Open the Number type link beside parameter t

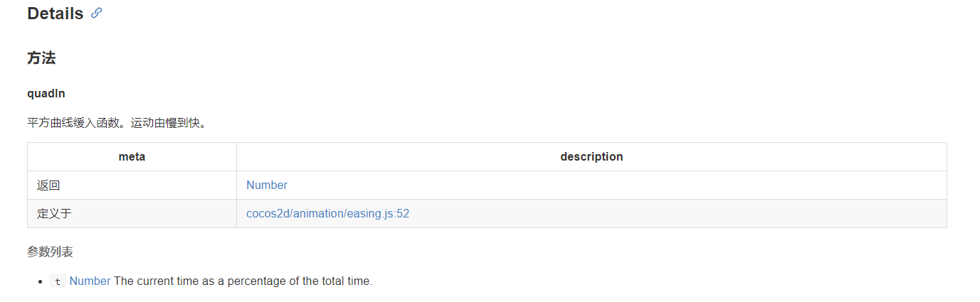(90, 281)
